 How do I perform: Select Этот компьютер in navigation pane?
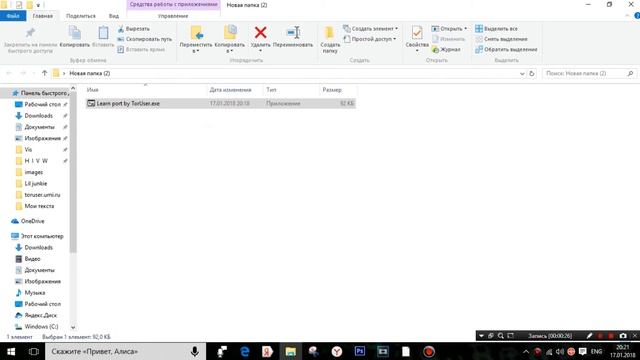(x=42, y=236)
